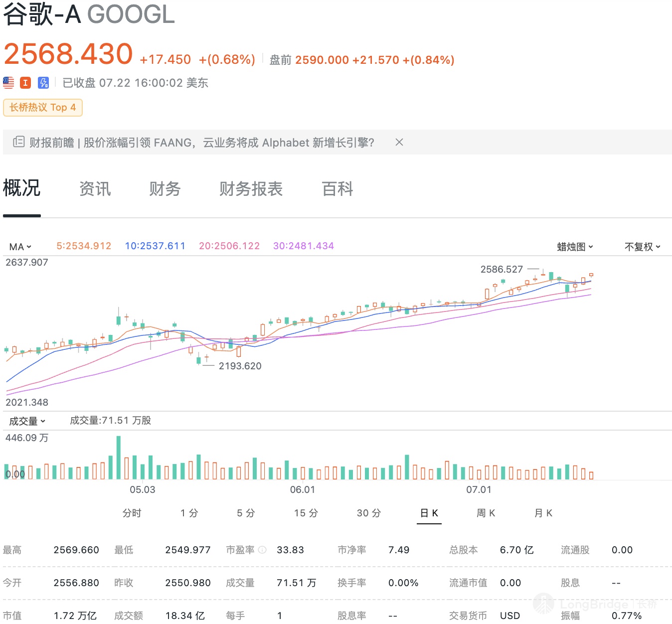The width and height of the screenshot is (672, 624).
Task: Select the 15 分 chart period
Action: [x=306, y=513]
